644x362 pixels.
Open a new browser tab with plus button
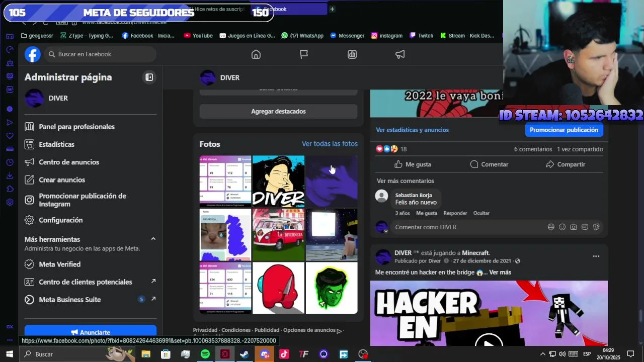pos(332,9)
